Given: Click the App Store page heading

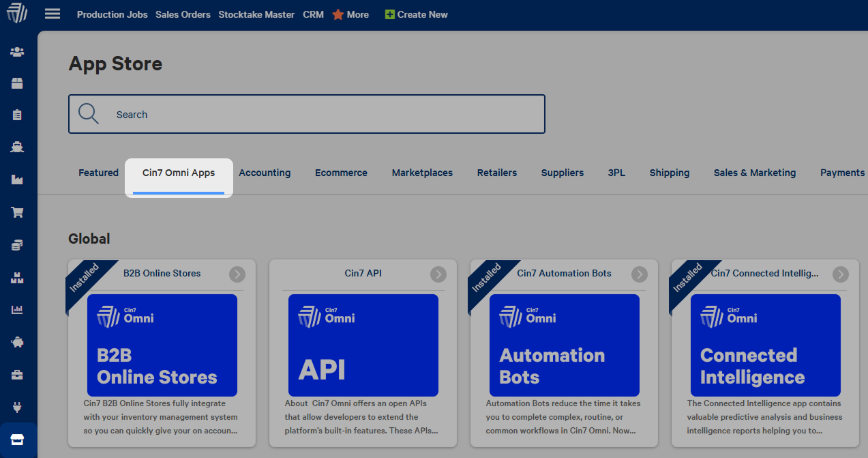Looking at the screenshot, I should [116, 64].
